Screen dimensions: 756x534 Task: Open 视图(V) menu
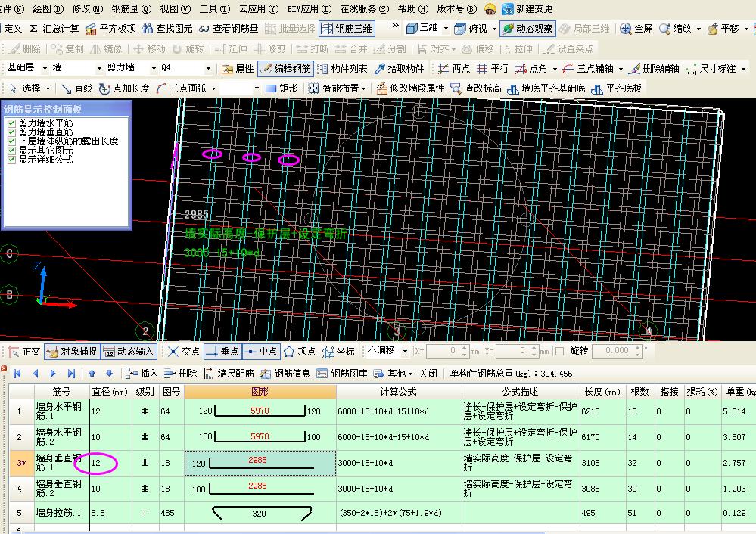point(176,8)
